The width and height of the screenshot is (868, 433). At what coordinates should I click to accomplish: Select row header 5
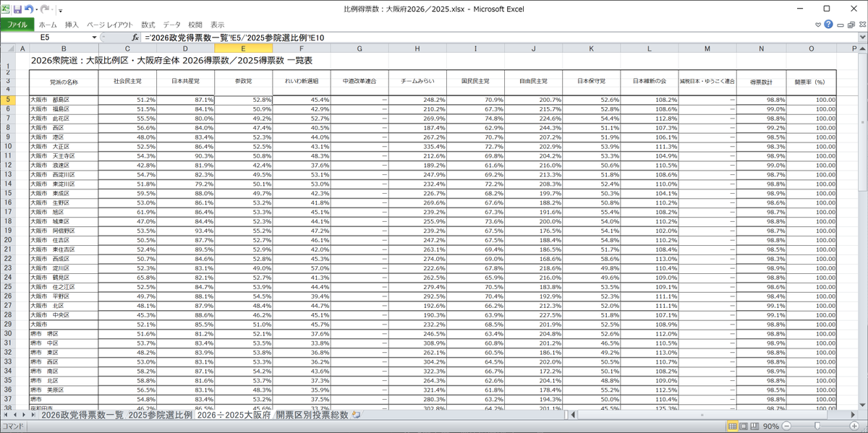(8, 100)
